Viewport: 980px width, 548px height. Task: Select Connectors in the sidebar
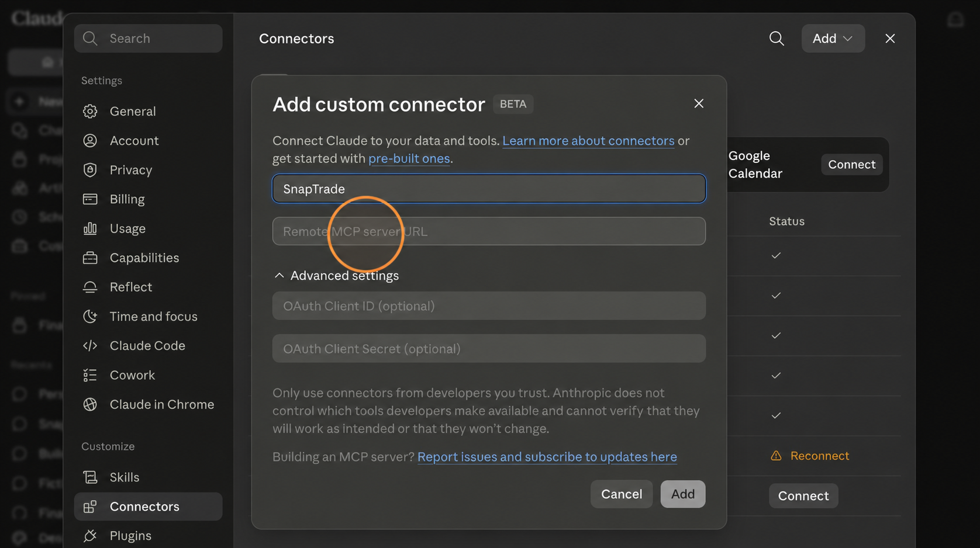[148, 507]
